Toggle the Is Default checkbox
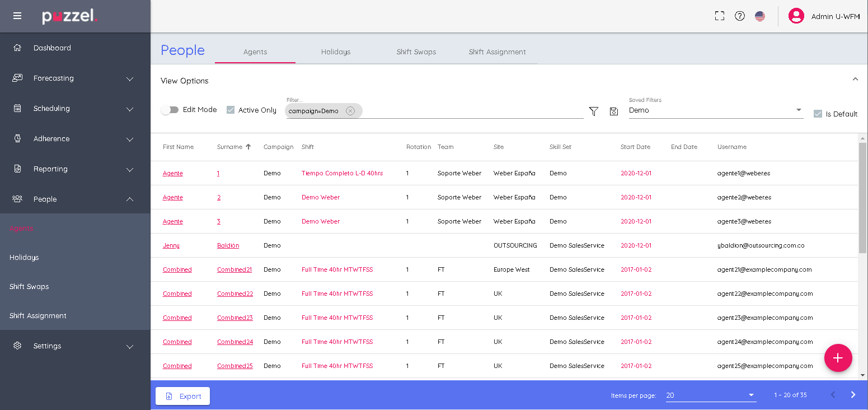This screenshot has width=868, height=410. tap(818, 114)
